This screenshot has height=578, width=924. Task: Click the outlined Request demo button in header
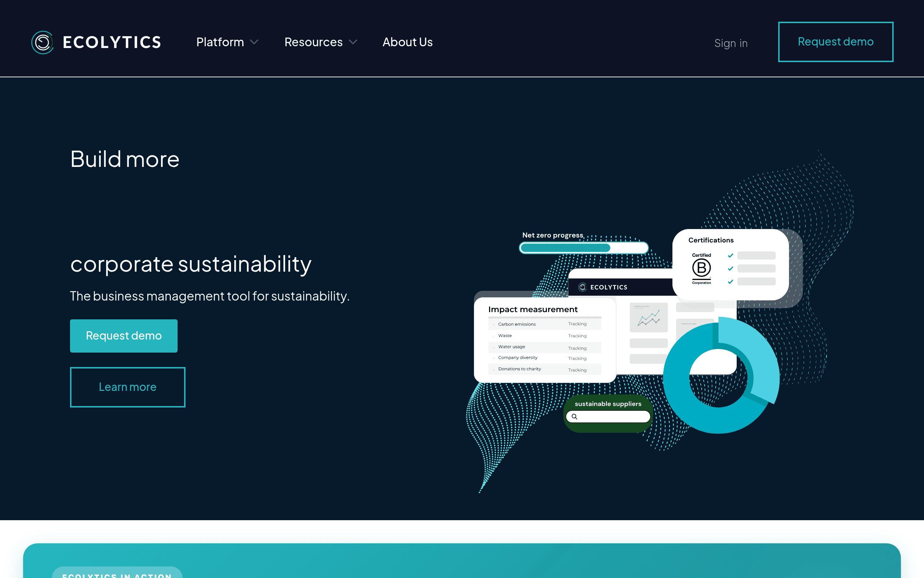pos(836,42)
